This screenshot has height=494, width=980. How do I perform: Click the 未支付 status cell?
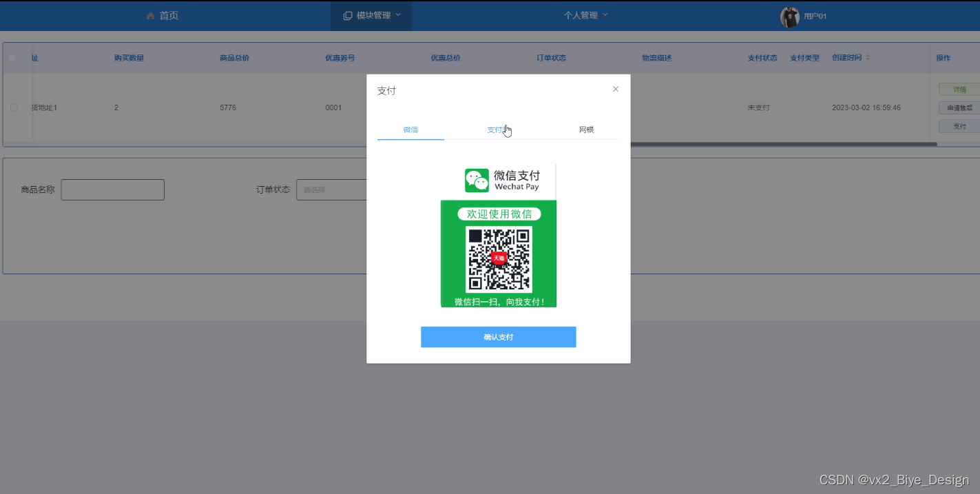click(758, 107)
